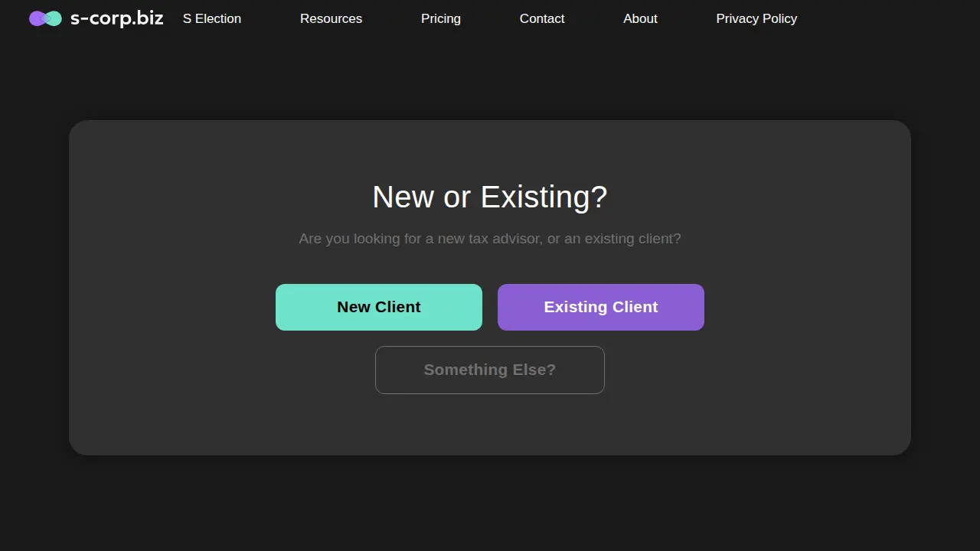Open the S Election menu item
Screen dimensions: 980x551
[x=212, y=18]
